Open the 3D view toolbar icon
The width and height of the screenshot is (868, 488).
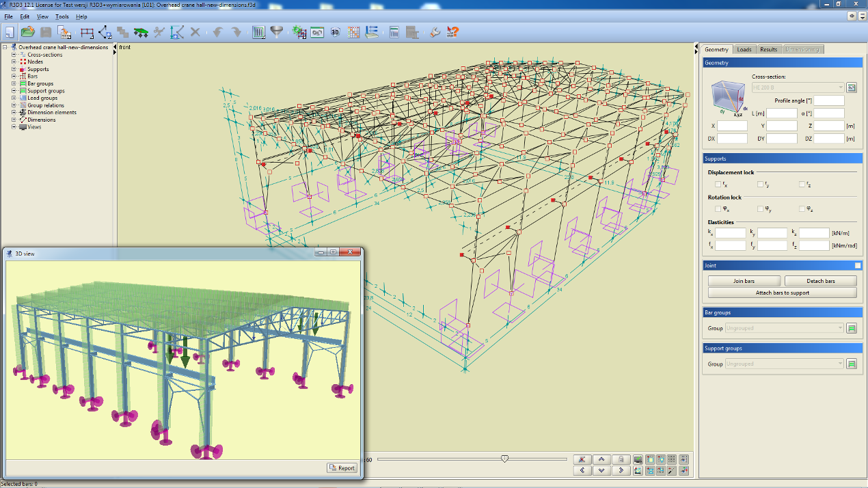[335, 31]
